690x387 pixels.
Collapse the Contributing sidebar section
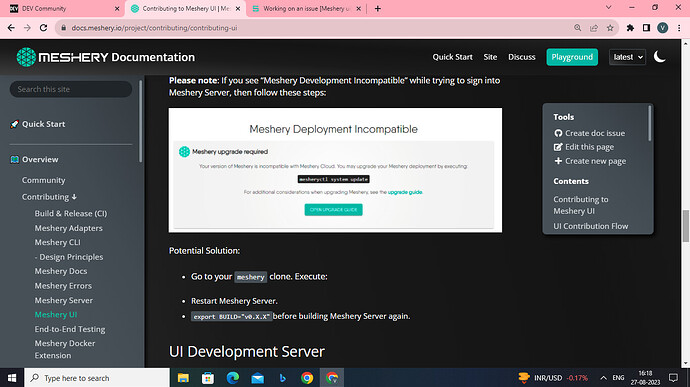(49, 197)
